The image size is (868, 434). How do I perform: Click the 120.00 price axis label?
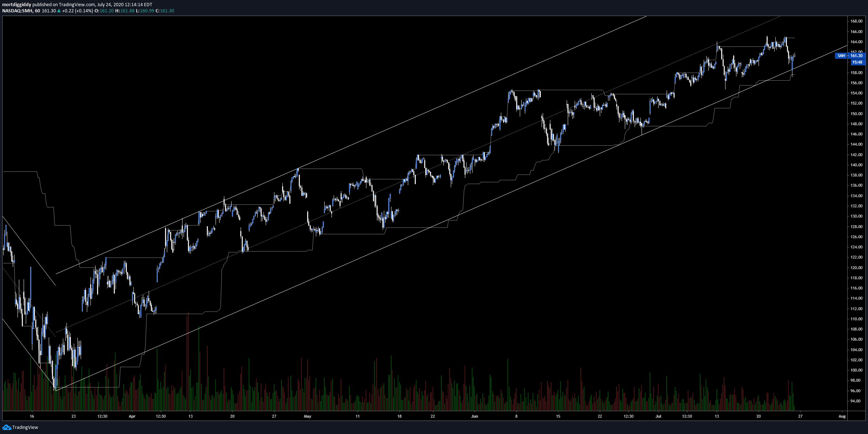coord(856,268)
